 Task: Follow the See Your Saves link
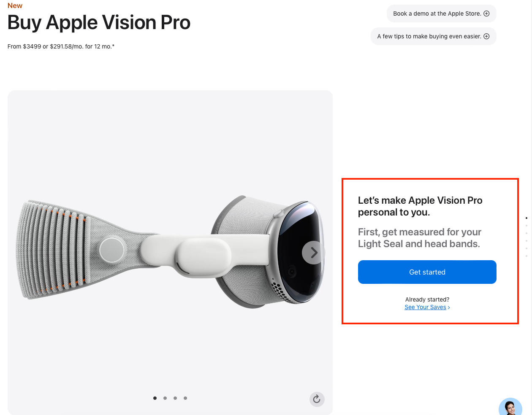tap(425, 307)
